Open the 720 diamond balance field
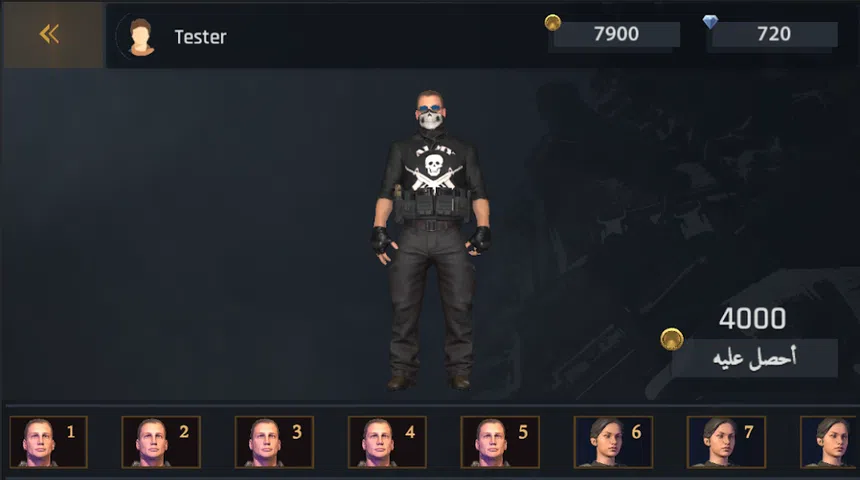 [x=774, y=34]
